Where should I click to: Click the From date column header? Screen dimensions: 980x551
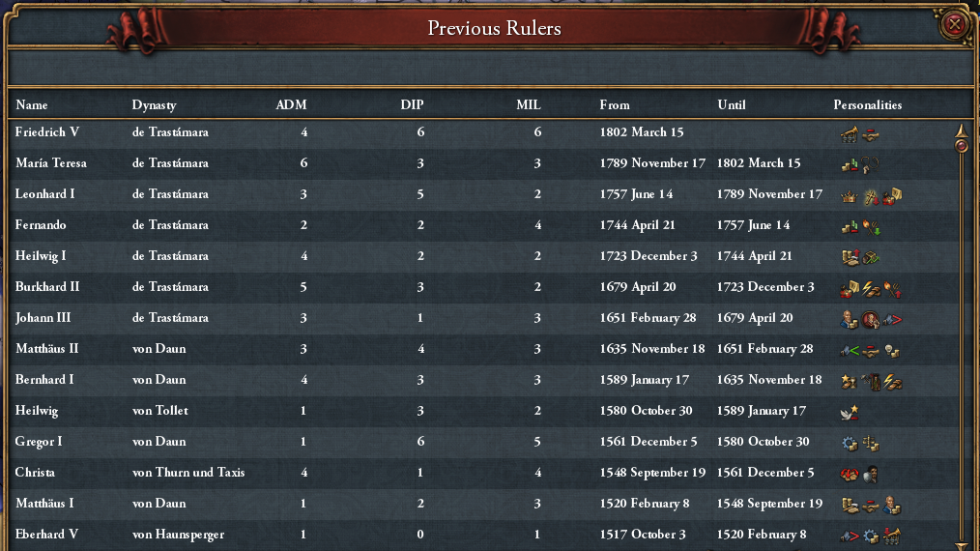coord(614,104)
